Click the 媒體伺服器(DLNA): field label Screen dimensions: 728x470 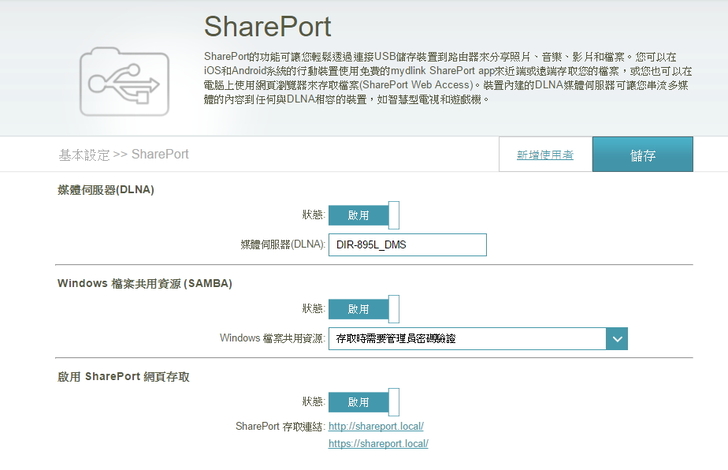tap(283, 244)
